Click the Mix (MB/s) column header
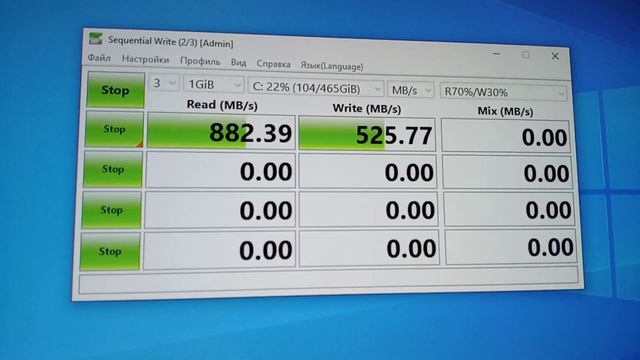640x360 pixels. [x=505, y=111]
